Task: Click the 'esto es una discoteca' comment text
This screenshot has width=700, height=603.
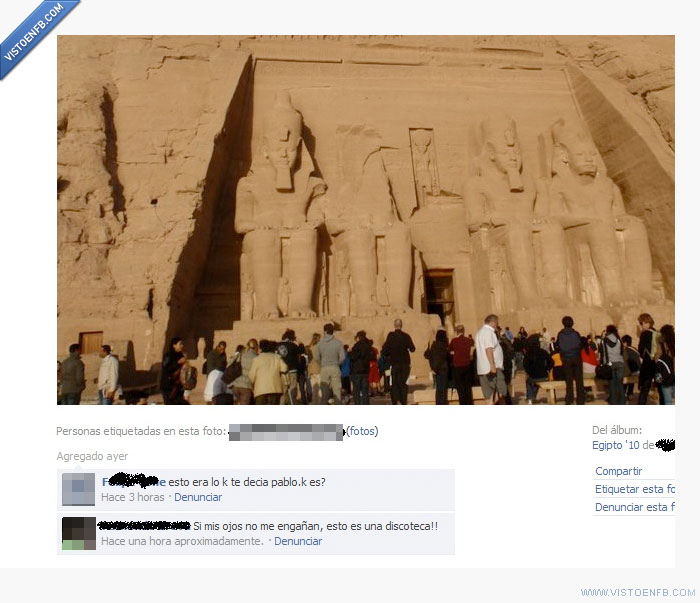Action: click(315, 526)
